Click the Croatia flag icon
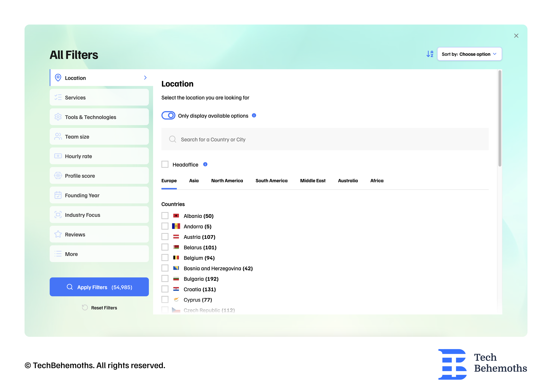This screenshot has height=392, width=552. [x=176, y=289]
